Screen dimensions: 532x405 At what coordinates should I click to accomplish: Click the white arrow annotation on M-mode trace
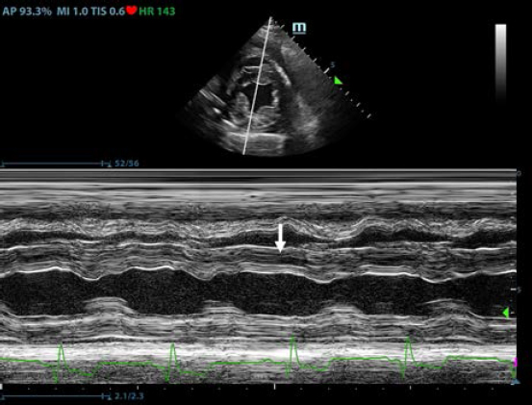pyautogui.click(x=280, y=239)
